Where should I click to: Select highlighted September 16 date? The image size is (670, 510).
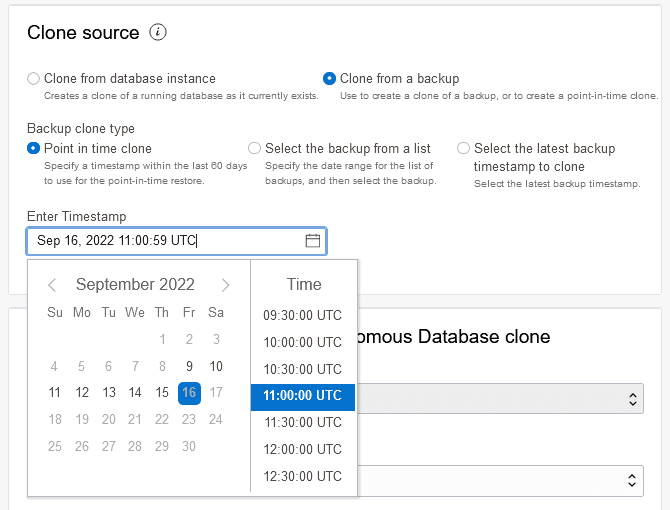point(189,393)
